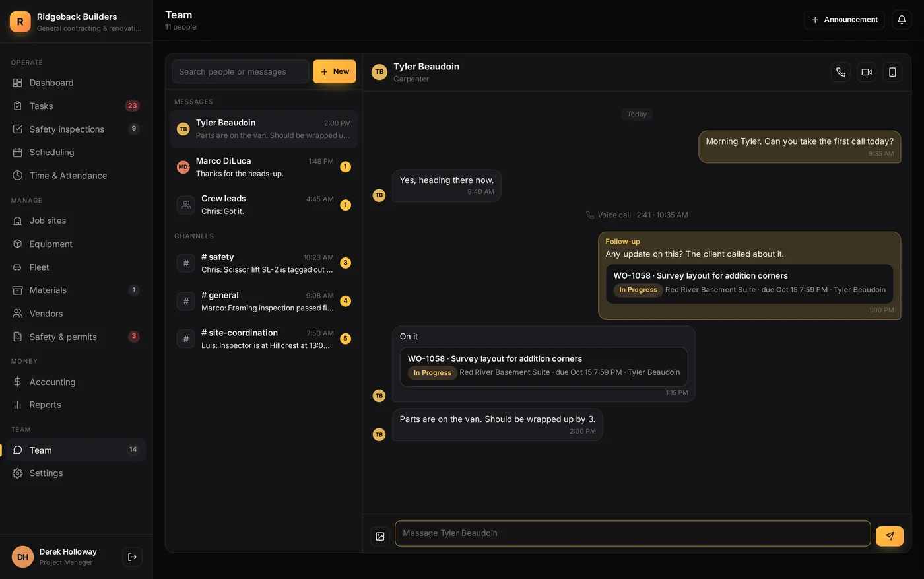View Job sites
The height and width of the screenshot is (579, 924).
tap(76, 221)
